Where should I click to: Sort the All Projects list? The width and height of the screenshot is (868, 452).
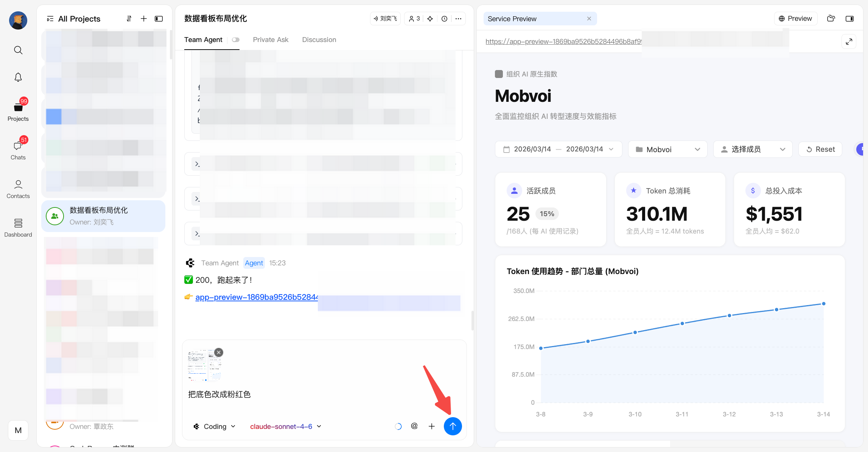point(129,19)
